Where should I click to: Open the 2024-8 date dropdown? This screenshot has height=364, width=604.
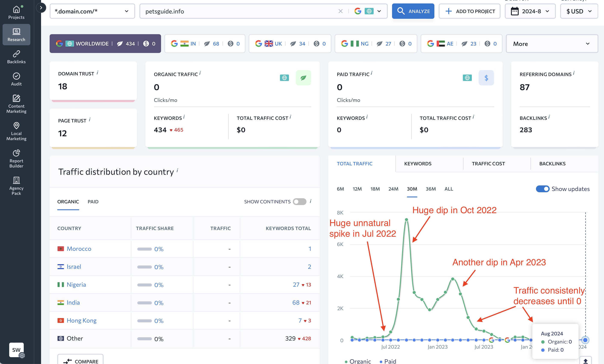point(530,11)
